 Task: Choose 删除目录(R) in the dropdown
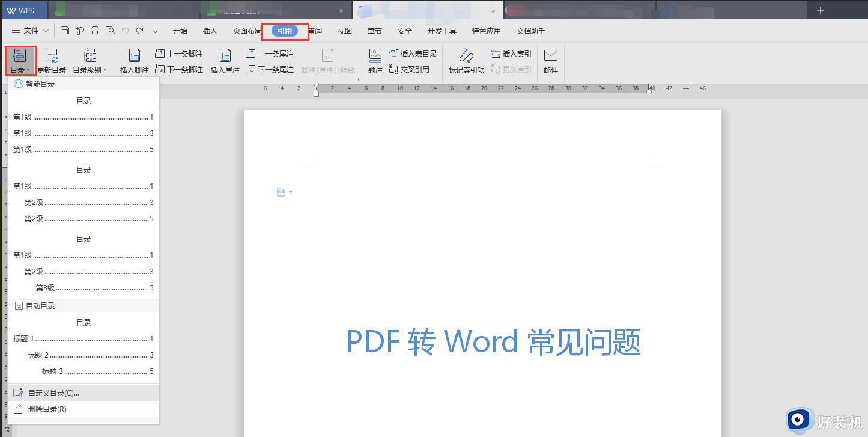(x=83, y=409)
